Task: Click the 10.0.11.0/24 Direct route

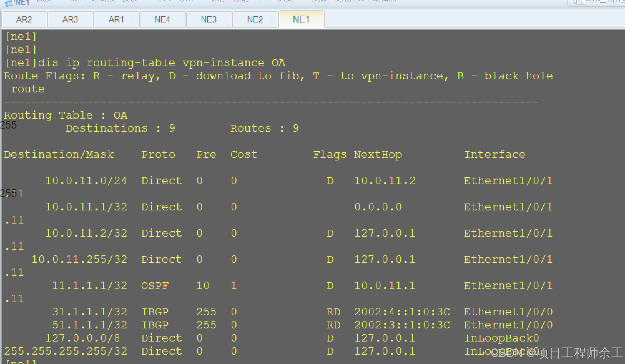Action: click(x=86, y=181)
